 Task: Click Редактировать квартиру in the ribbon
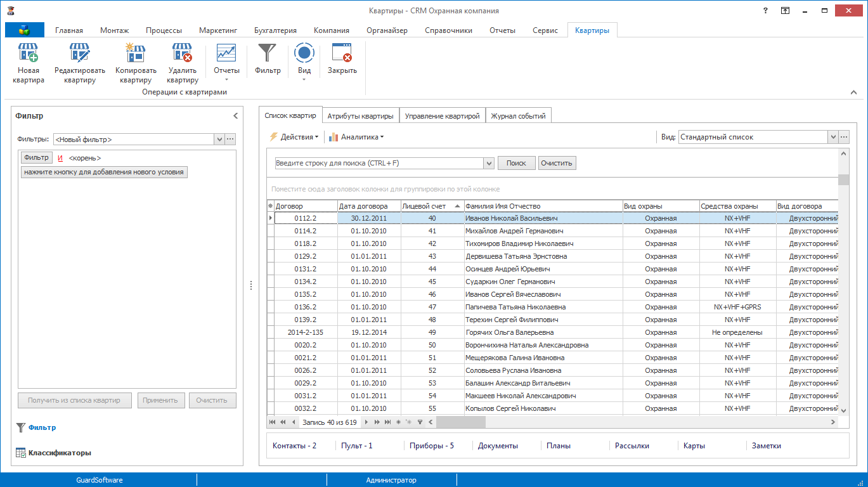(x=80, y=63)
